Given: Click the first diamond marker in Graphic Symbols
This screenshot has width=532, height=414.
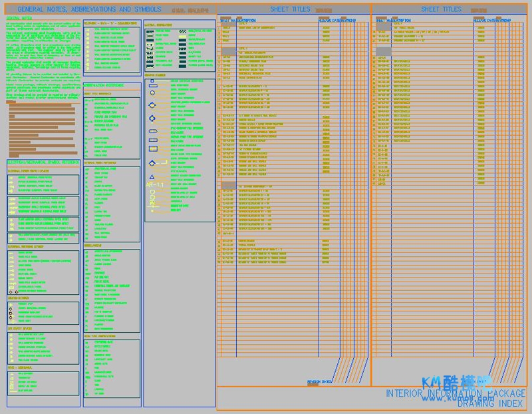Looking at the screenshot, I should tap(152, 103).
